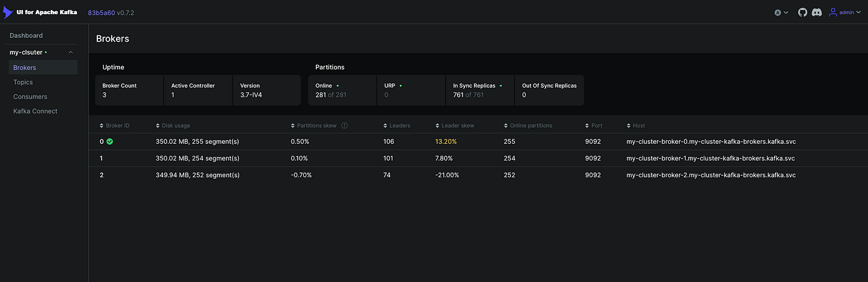Screen dimensions: 868x282
Task: Sort the table by Broker ID
Action: tap(117, 126)
